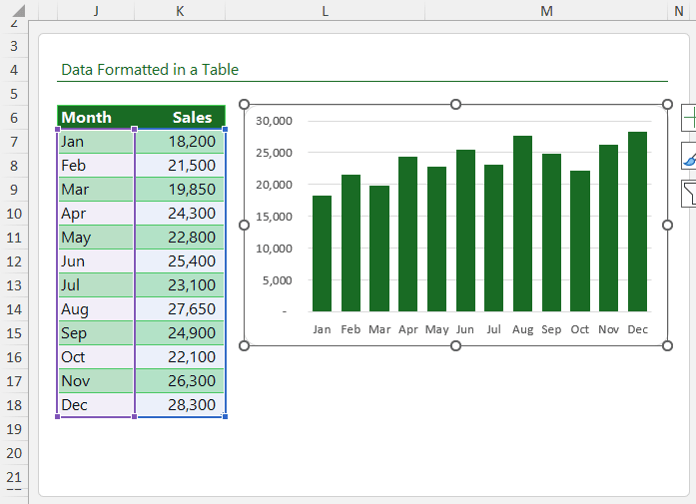Viewport: 696px width, 504px height.
Task: Select the 19,850 sales cell
Action: 180,190
